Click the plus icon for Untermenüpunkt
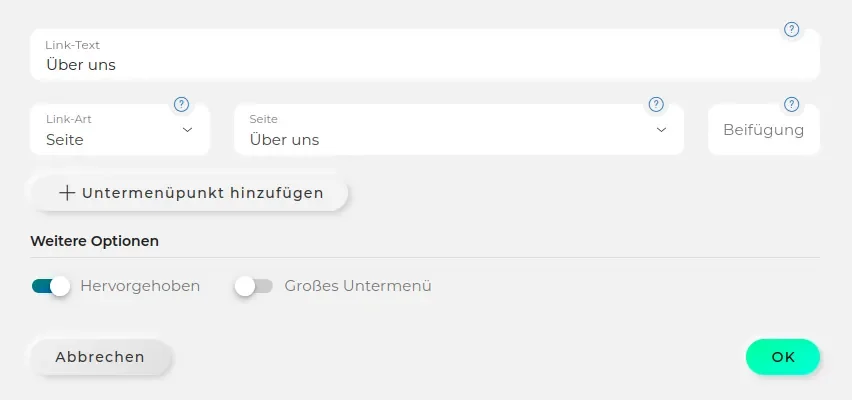 (67, 193)
